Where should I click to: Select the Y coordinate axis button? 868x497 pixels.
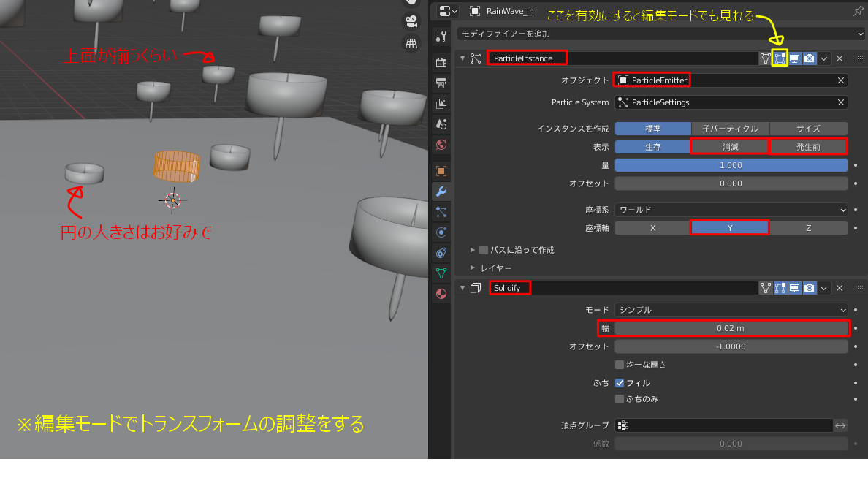pyautogui.click(x=729, y=227)
